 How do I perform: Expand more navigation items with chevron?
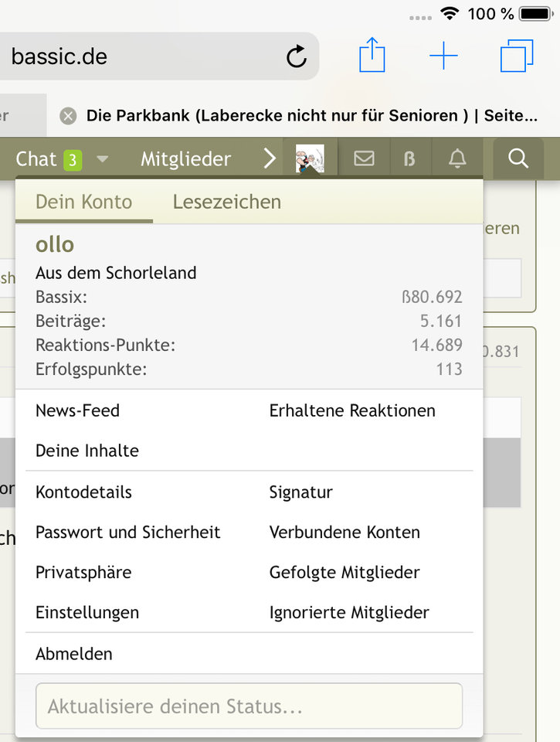pos(269,159)
